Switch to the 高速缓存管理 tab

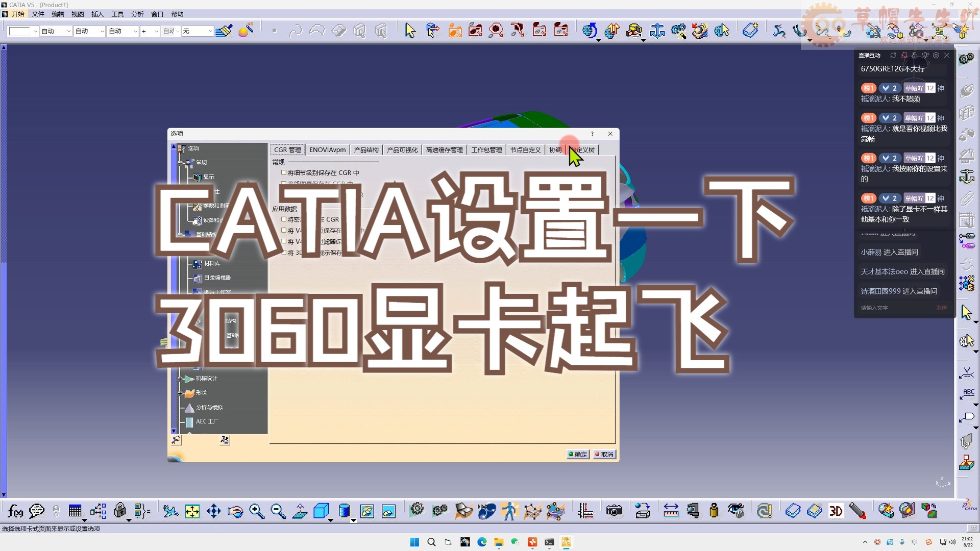444,149
